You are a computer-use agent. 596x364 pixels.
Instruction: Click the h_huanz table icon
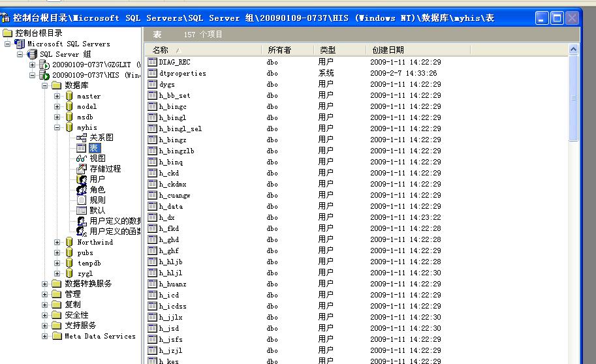pos(152,284)
